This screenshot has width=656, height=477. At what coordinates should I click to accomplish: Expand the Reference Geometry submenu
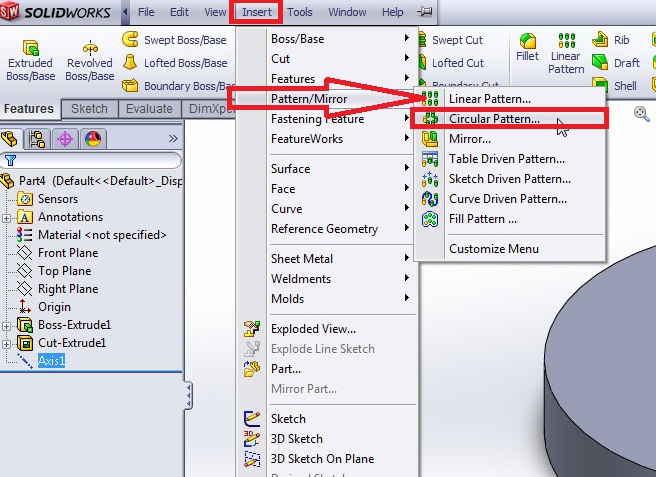point(327,229)
